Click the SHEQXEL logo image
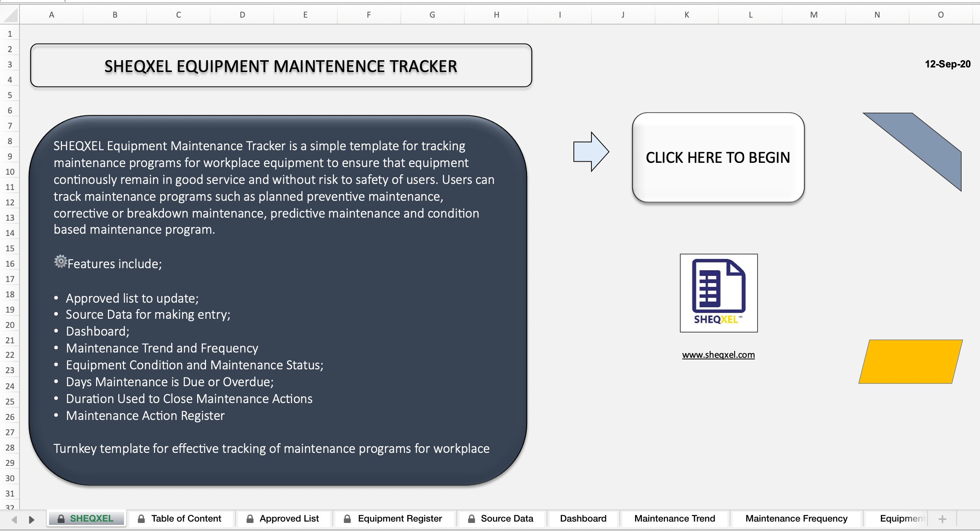 718,293
